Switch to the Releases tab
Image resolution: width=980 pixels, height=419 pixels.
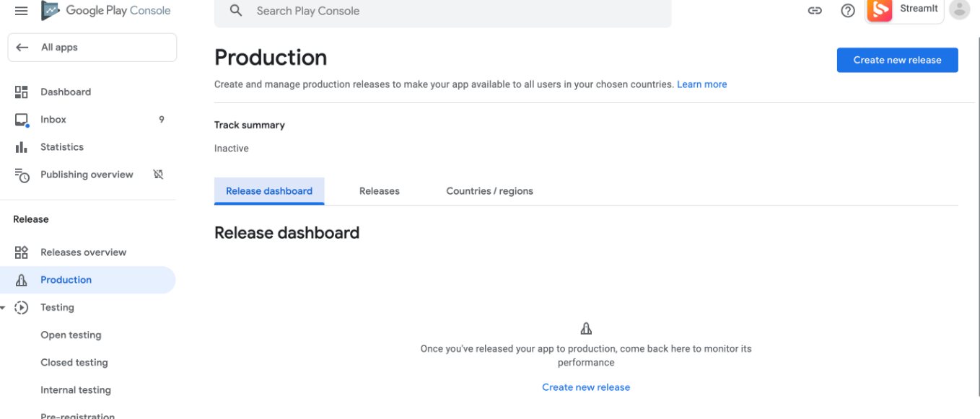(379, 191)
